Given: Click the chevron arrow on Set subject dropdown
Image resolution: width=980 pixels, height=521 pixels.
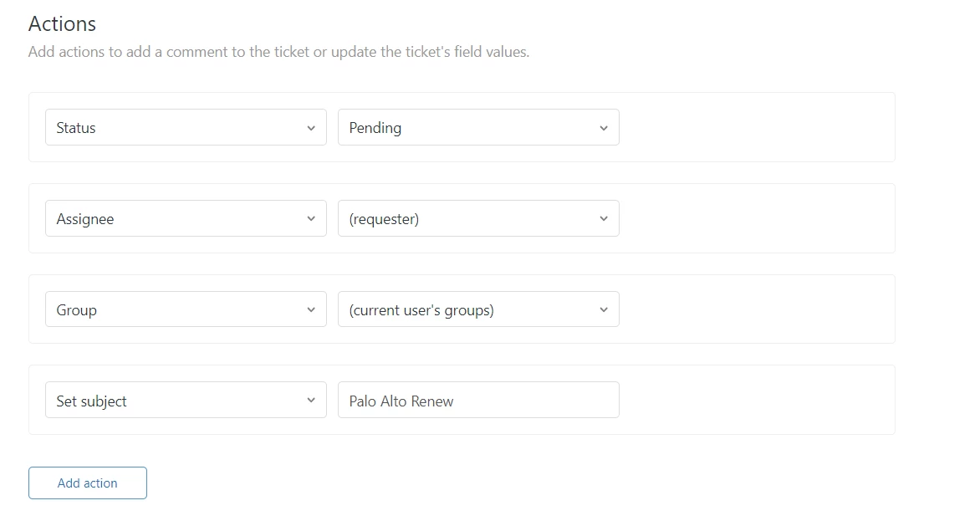Looking at the screenshot, I should [311, 401].
